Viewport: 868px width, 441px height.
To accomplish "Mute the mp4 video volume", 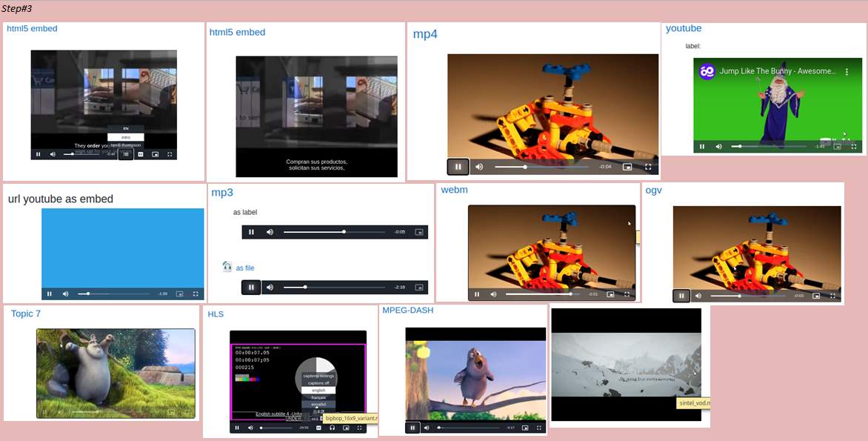I will (x=479, y=166).
